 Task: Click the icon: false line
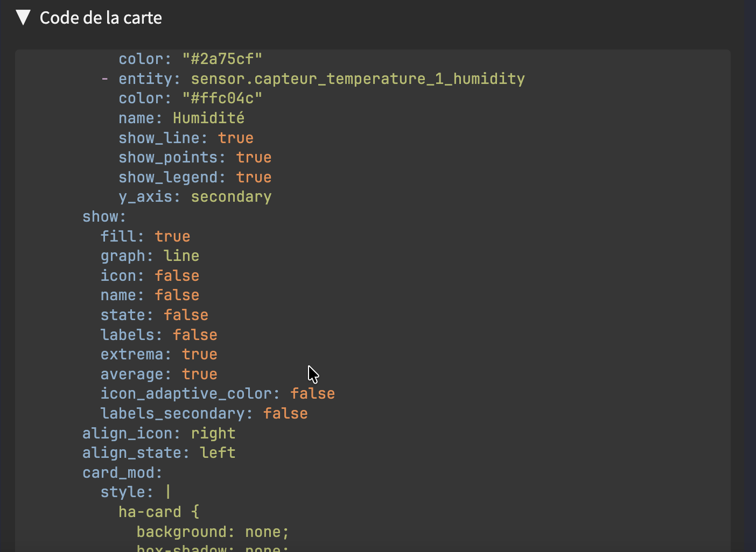click(150, 275)
